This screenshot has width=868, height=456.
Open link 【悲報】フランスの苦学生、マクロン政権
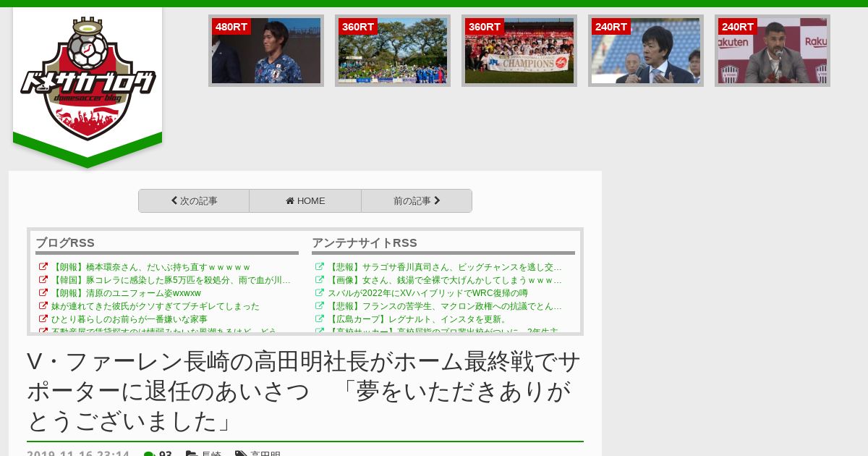(x=445, y=306)
